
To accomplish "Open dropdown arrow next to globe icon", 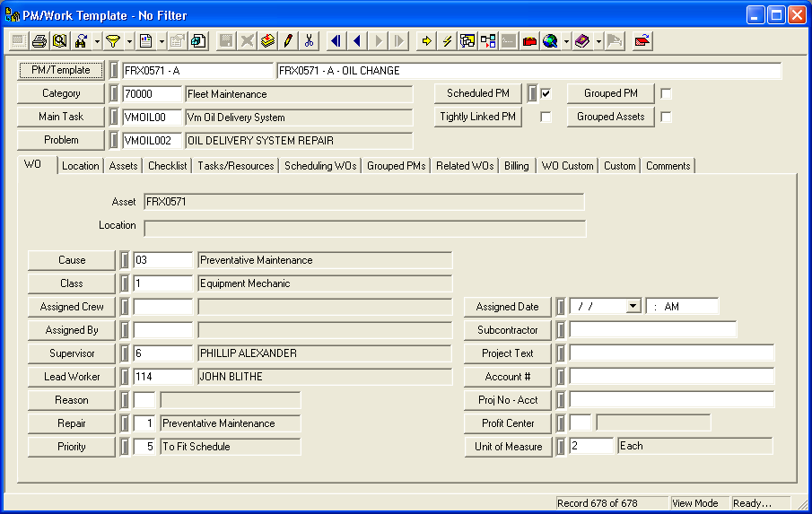I will (x=566, y=41).
